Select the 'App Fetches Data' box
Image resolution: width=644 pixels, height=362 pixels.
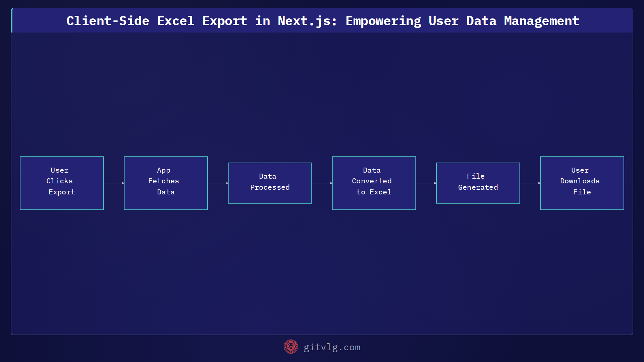pyautogui.click(x=166, y=183)
